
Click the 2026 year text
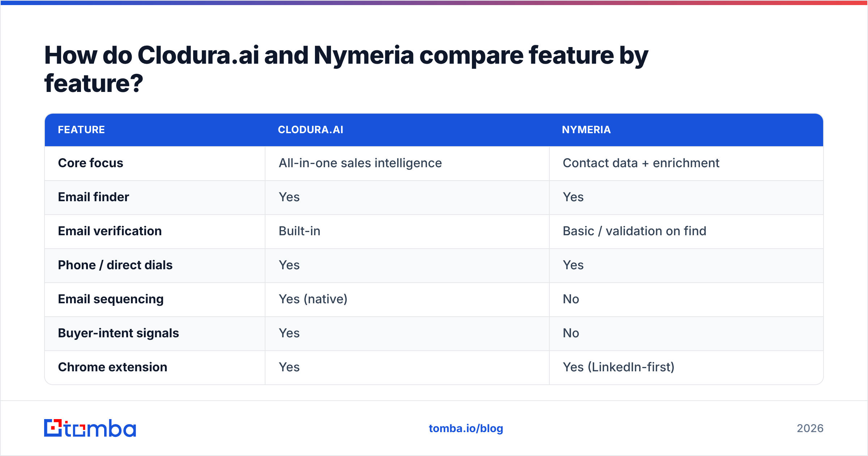pos(810,428)
